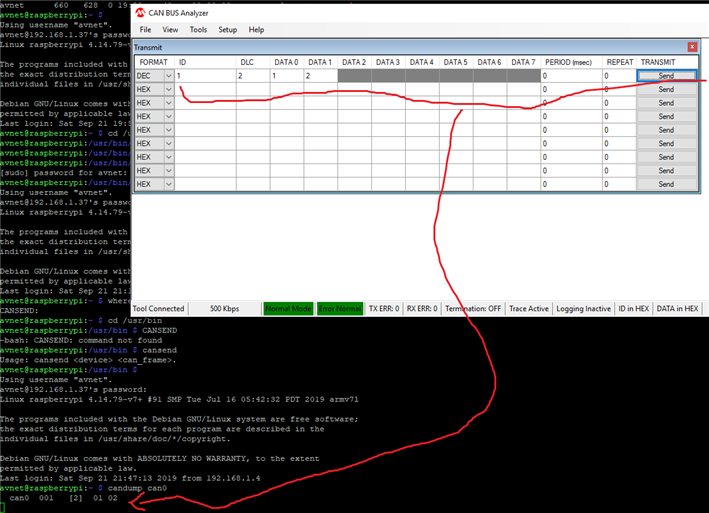This screenshot has width=709, height=513.
Task: Click the DLC field containing 2
Action: [x=251, y=76]
